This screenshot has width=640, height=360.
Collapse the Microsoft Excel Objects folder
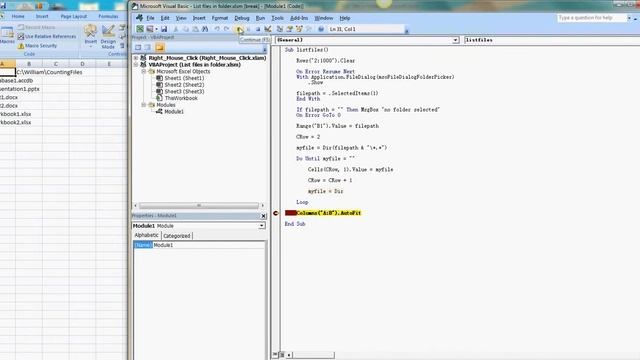pos(144,71)
